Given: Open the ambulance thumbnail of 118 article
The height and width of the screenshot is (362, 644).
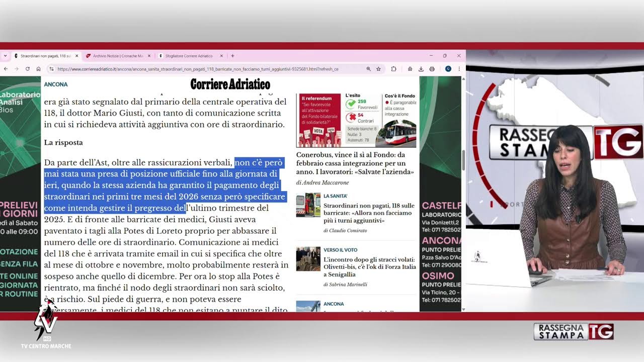Looking at the screenshot, I should click(308, 205).
